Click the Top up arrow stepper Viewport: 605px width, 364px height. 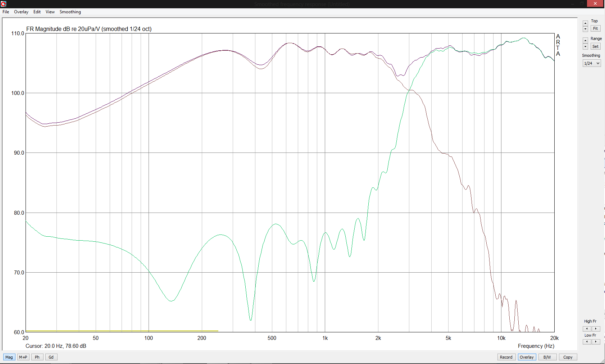coord(585,23)
